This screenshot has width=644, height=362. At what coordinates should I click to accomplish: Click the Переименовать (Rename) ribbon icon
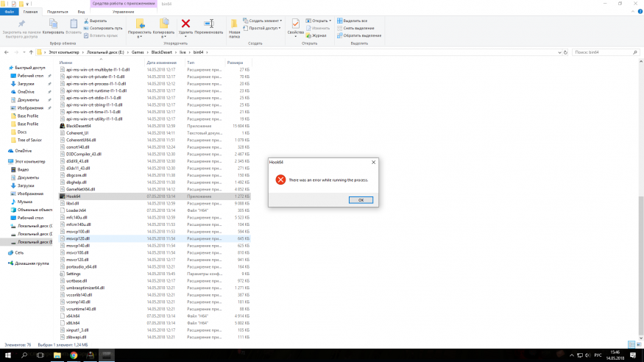[x=208, y=24]
